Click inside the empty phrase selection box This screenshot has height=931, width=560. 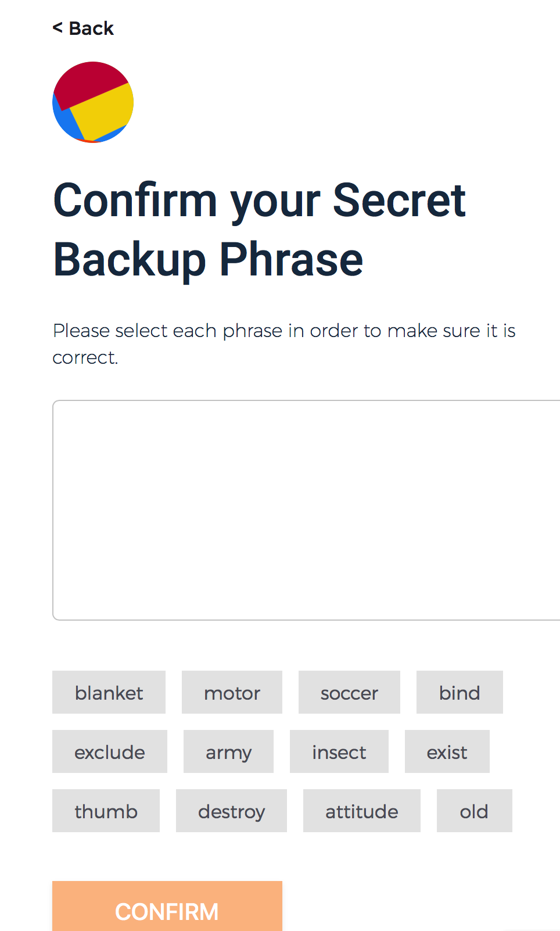(x=306, y=510)
